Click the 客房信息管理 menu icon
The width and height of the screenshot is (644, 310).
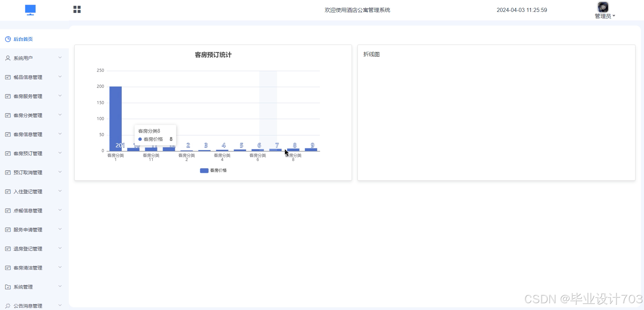[x=8, y=134]
